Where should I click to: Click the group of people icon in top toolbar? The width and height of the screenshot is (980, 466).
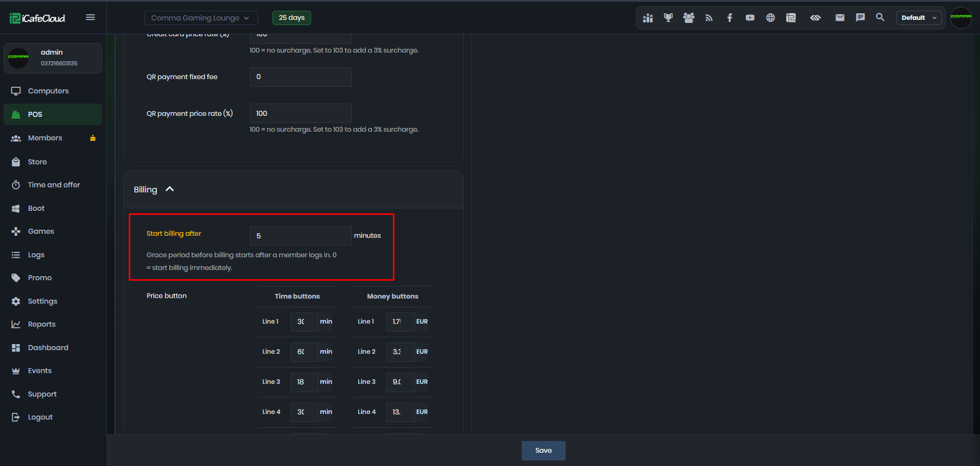(x=689, y=18)
